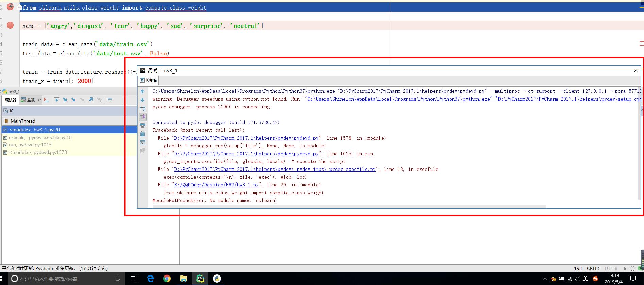Toggle the breakpoint on the sklearn import line
The width and height of the screenshot is (644, 285).
10,7
